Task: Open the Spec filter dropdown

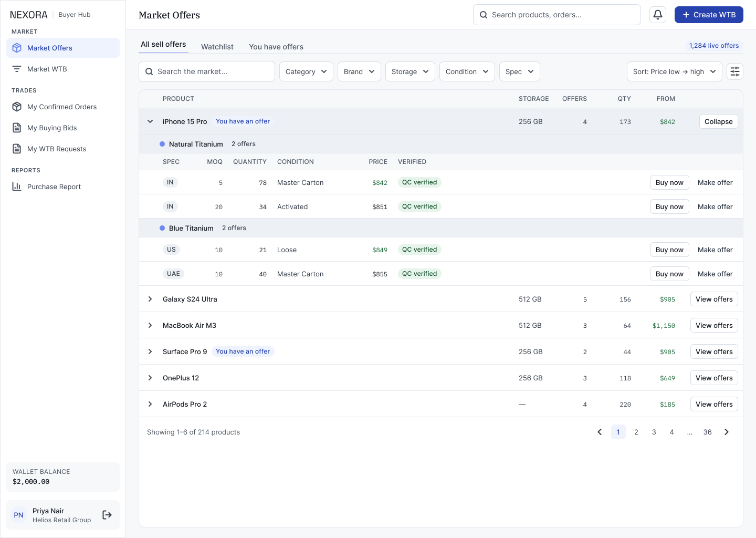Action: [520, 71]
